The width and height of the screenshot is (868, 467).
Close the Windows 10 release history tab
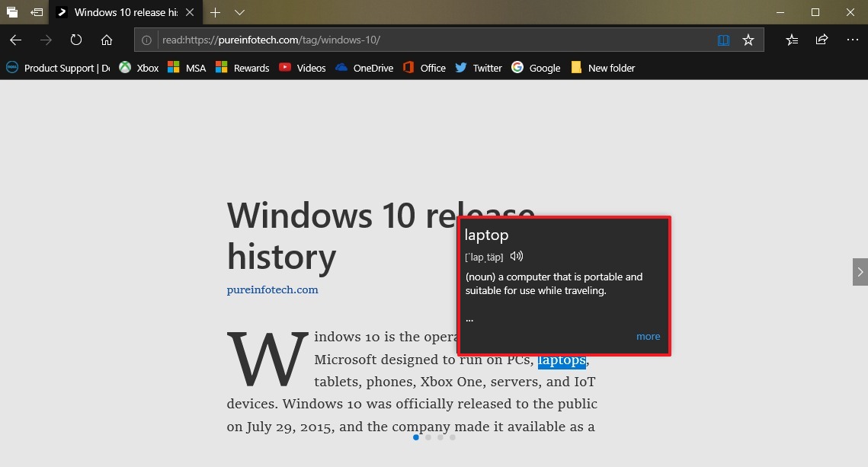click(190, 12)
